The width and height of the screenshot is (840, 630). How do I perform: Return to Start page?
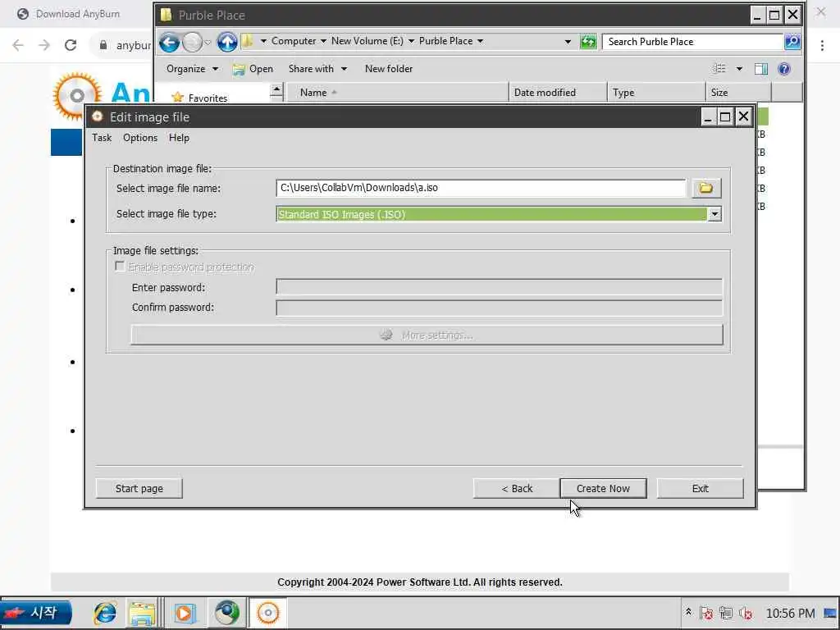click(x=139, y=489)
